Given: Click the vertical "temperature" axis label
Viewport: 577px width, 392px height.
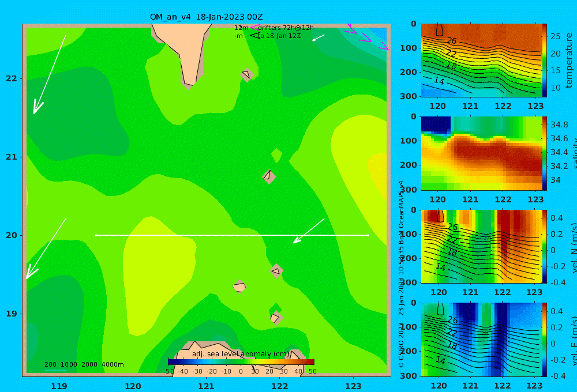Looking at the screenshot, I should click(569, 61).
